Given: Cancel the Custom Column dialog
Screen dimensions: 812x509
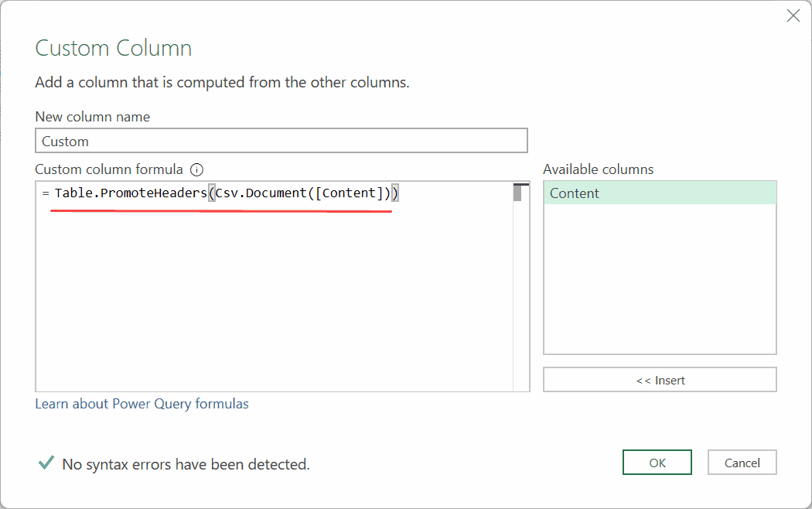Looking at the screenshot, I should pos(742,462).
